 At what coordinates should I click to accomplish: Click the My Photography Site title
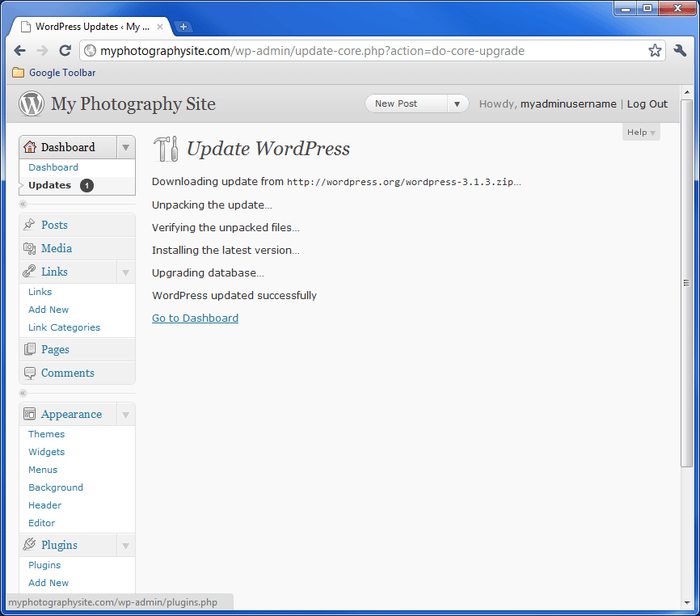[x=133, y=104]
